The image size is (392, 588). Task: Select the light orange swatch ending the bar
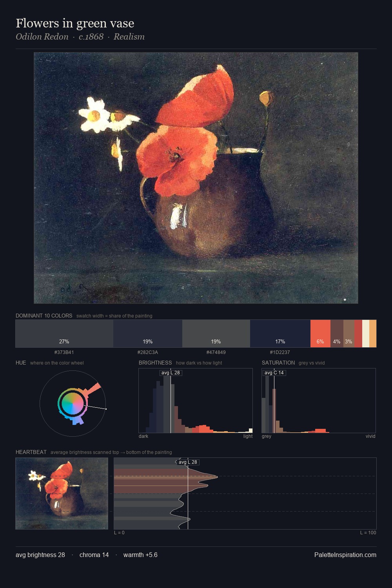click(x=373, y=334)
